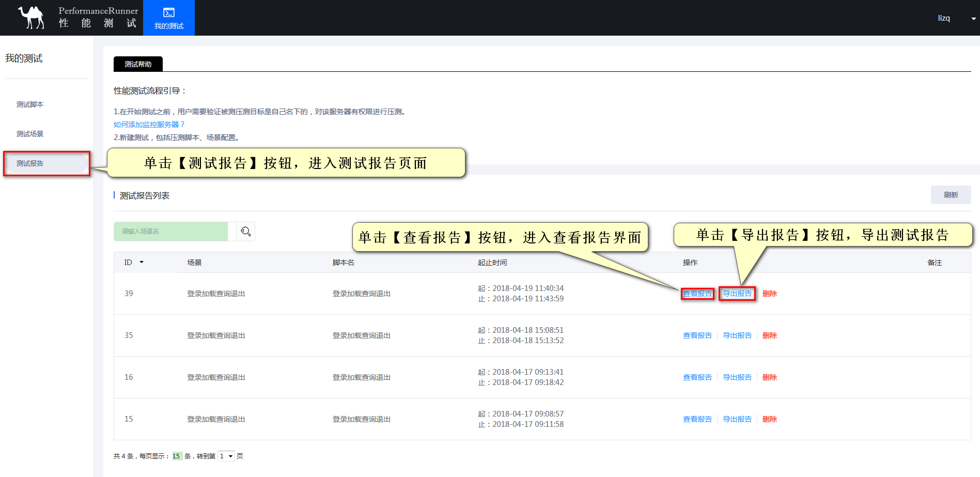Delete the report with ID 35
The image size is (980, 477).
(770, 335)
